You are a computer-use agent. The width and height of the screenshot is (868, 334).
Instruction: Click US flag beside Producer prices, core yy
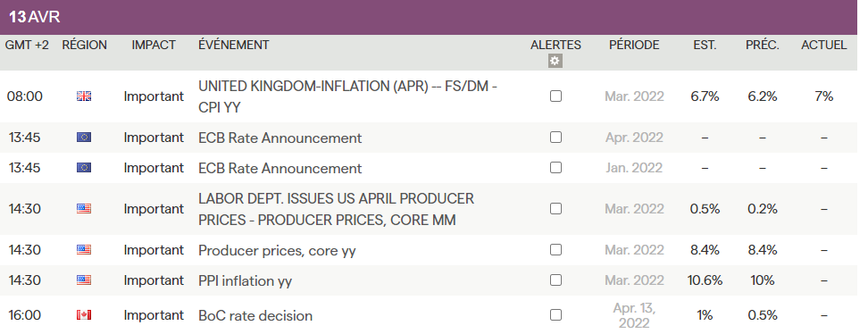click(x=84, y=250)
